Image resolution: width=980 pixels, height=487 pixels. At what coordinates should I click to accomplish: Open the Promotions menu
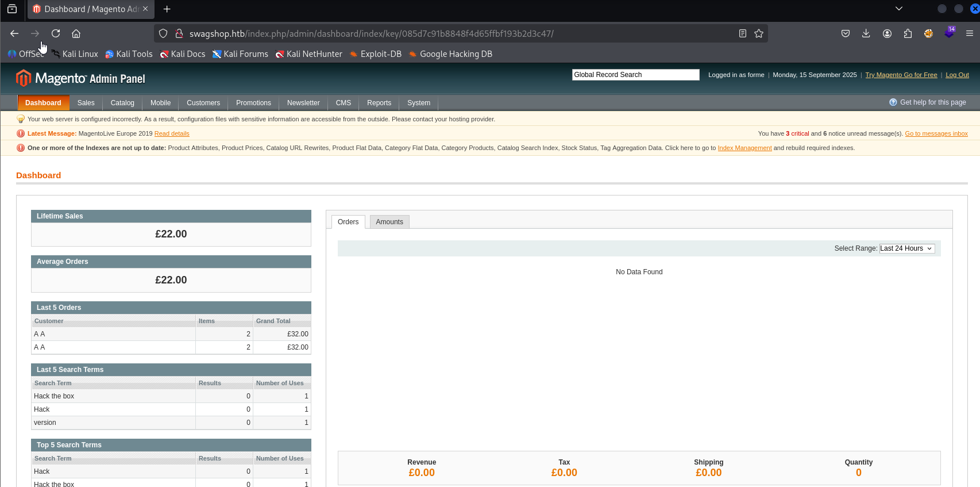tap(253, 103)
